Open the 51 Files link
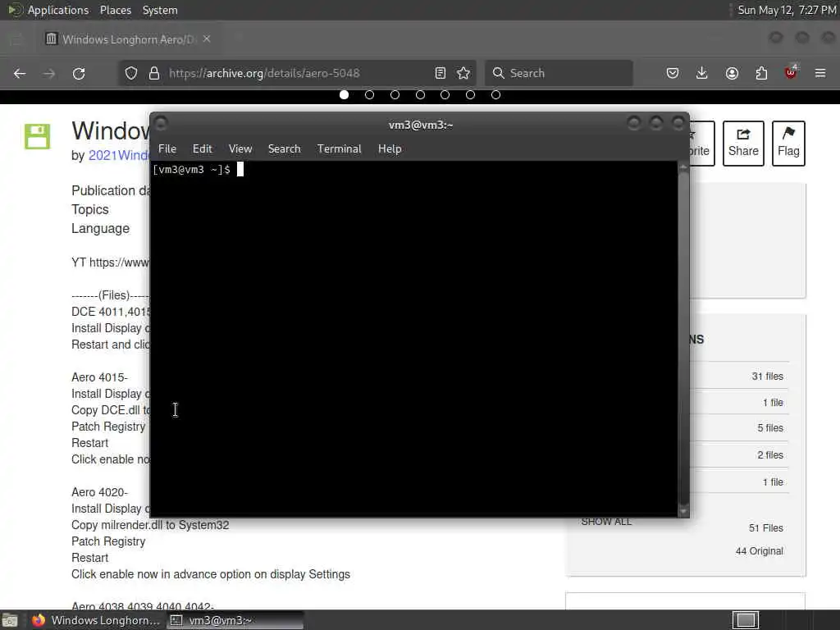 click(x=765, y=528)
